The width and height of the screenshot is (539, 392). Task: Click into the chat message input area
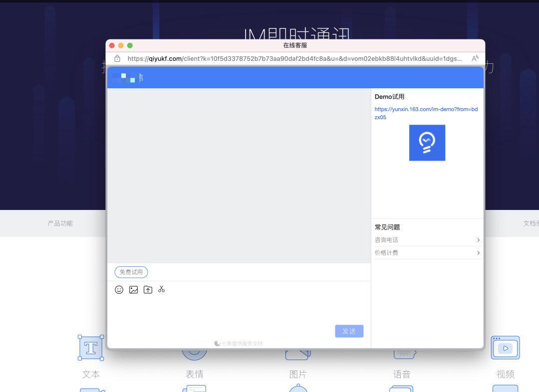[239, 309]
